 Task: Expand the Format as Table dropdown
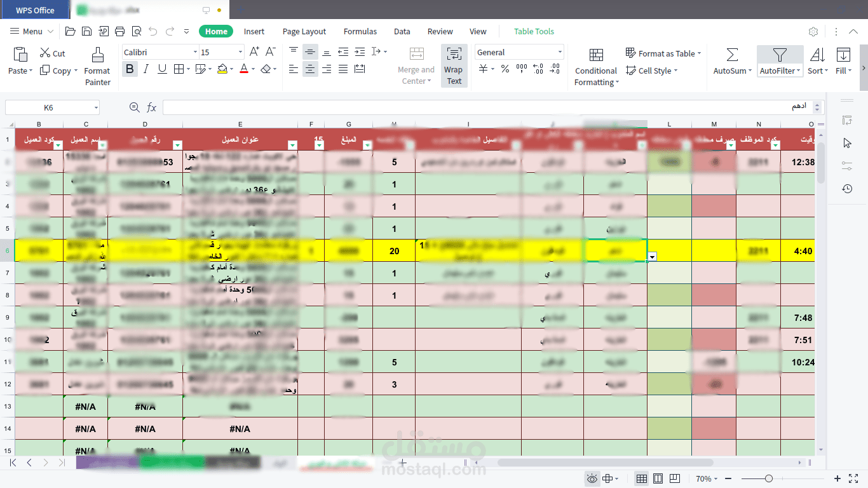coord(699,54)
